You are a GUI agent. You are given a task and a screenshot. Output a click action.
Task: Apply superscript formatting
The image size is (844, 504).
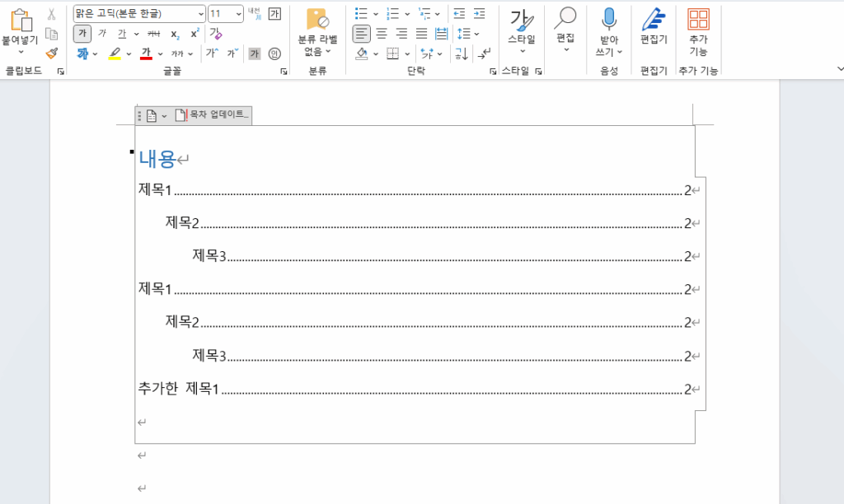(194, 32)
